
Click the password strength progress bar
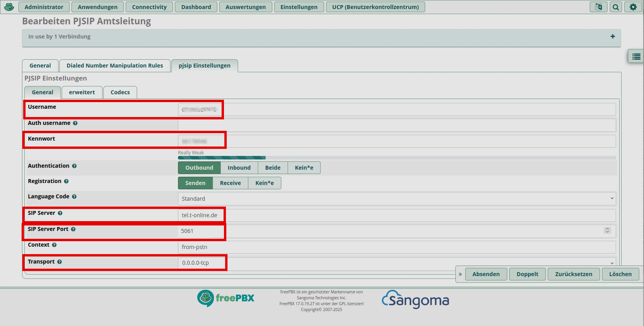[396, 158]
